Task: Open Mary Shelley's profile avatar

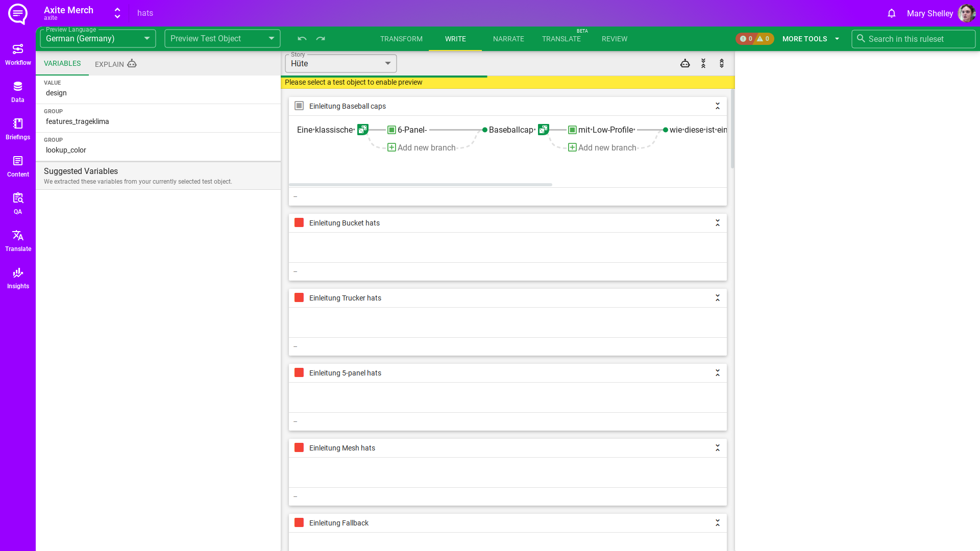Action: click(x=966, y=13)
